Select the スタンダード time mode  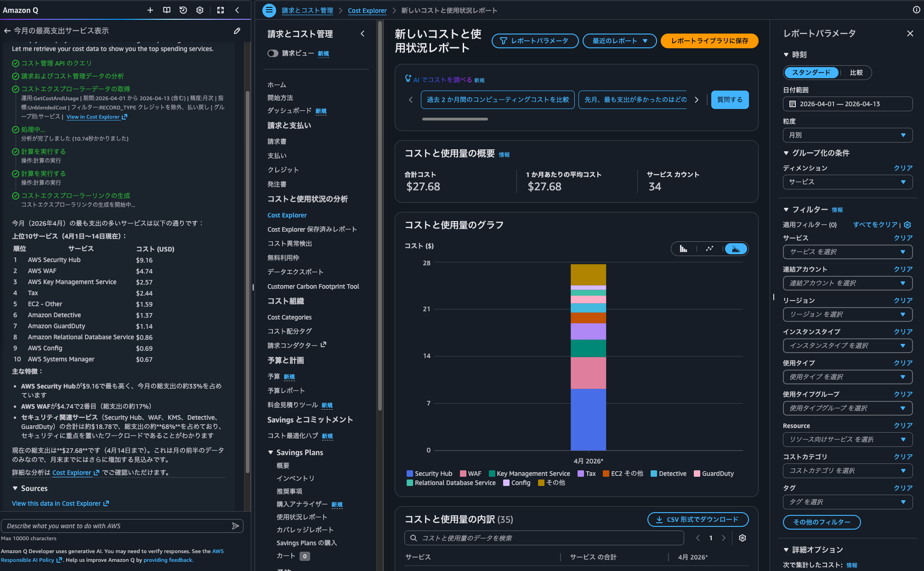811,73
